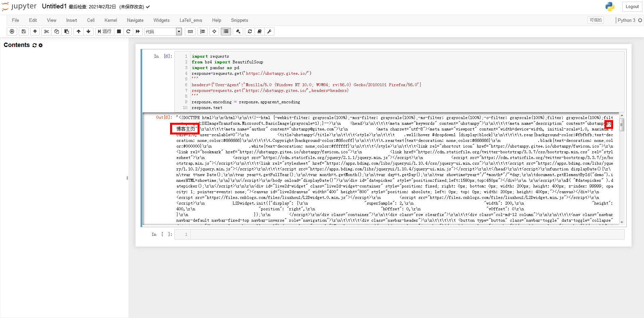This screenshot has height=318, width=644.
Task: Rename notebook by clicking Untitled1 title
Action: [54, 6]
